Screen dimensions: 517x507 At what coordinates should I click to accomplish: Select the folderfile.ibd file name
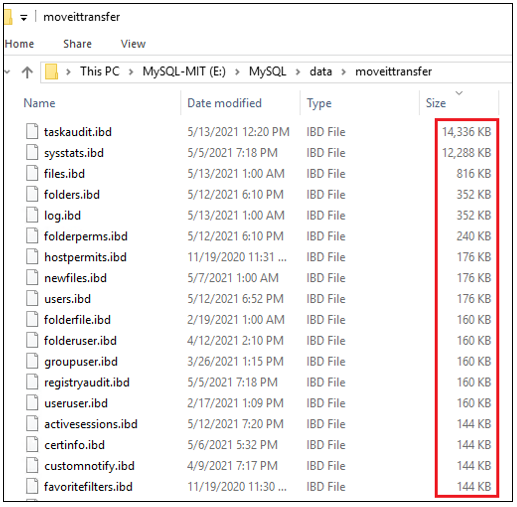point(77,320)
